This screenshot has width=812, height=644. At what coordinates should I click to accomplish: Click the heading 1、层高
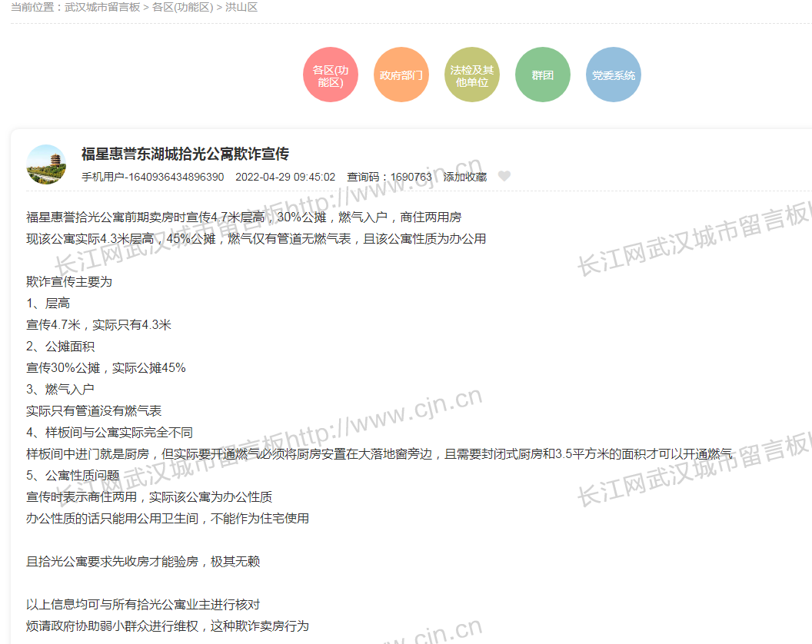(x=48, y=303)
